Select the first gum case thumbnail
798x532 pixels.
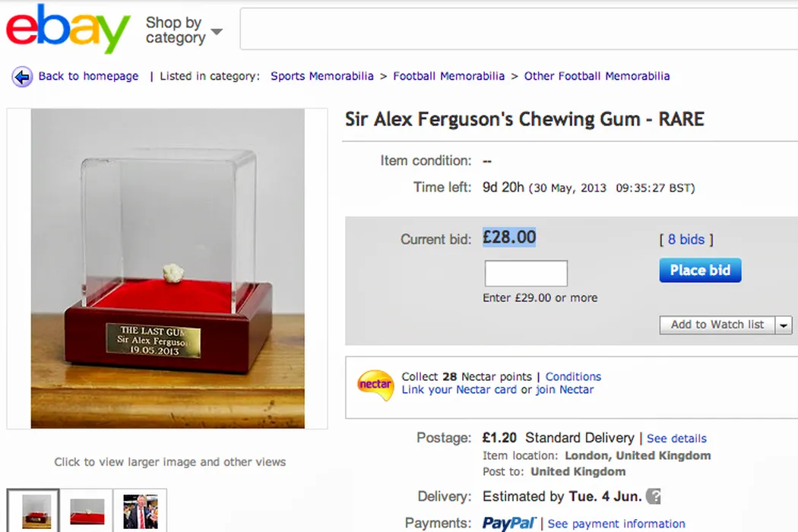pyautogui.click(x=33, y=511)
